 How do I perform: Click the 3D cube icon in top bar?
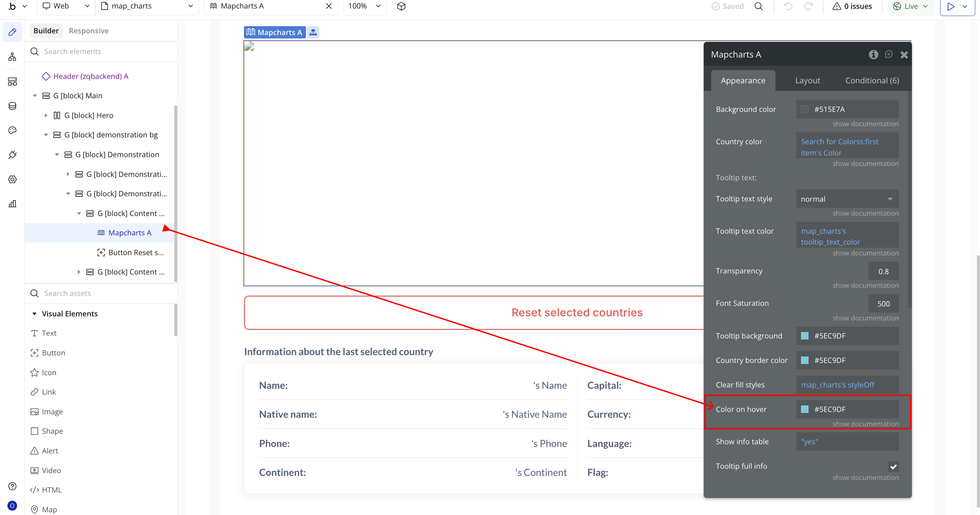(x=401, y=6)
